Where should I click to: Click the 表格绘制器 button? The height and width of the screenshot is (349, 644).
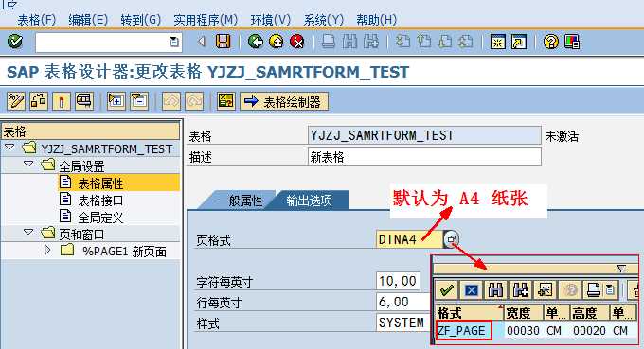[284, 101]
